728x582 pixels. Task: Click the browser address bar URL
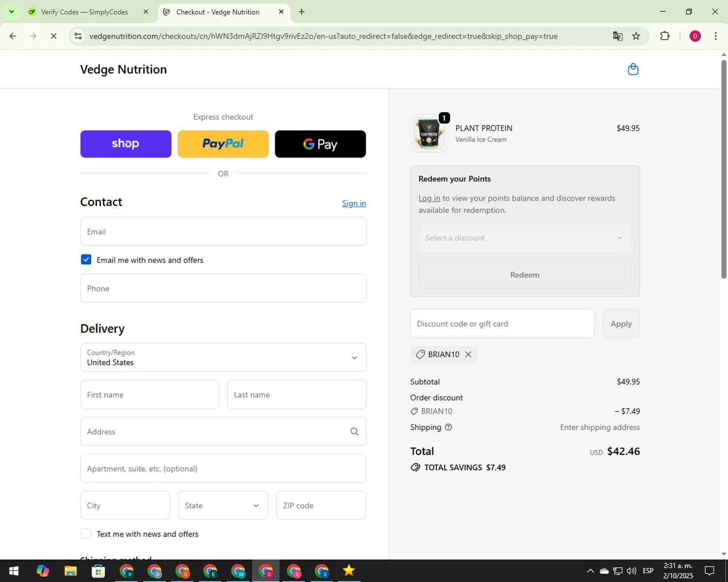[x=323, y=36]
